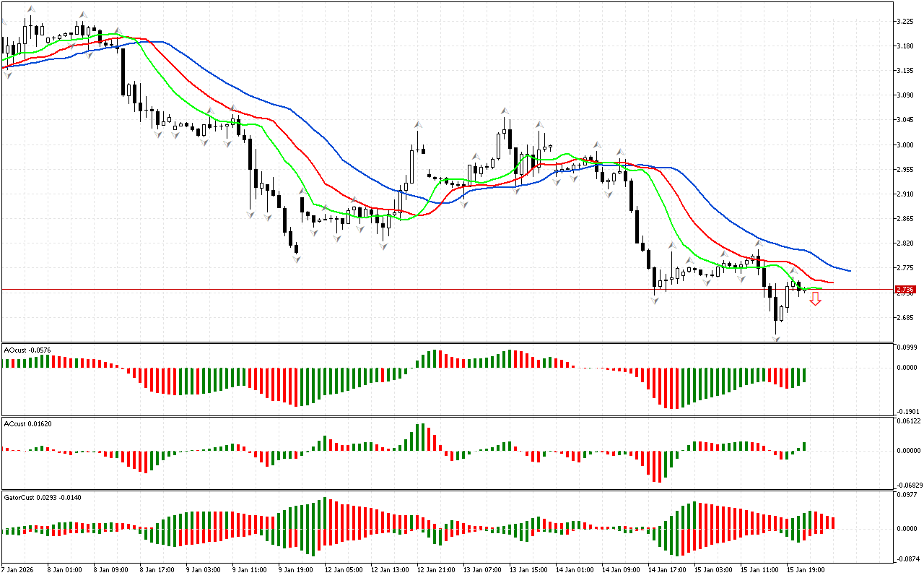Click the red 2.736 current price tag
924x578 pixels.
(905, 290)
